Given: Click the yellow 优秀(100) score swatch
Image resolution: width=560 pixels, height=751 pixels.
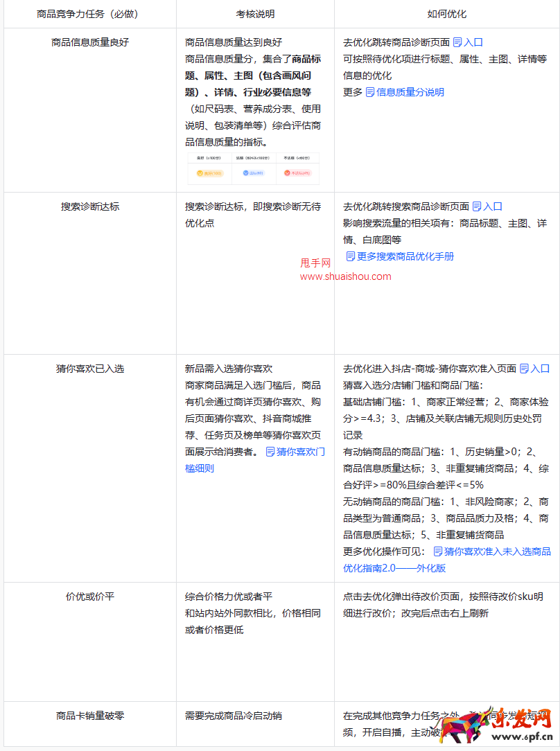Looking at the screenshot, I should click(209, 173).
